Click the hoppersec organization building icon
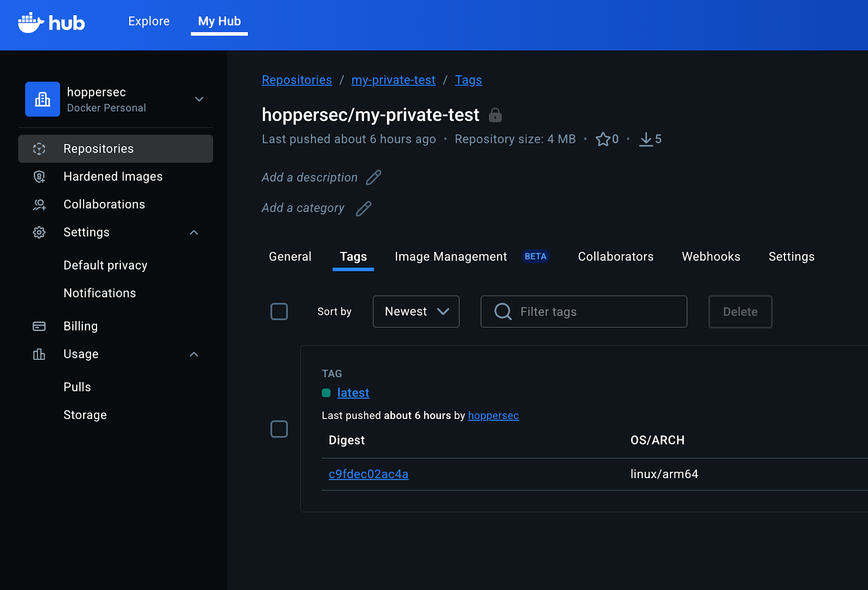Image resolution: width=868 pixels, height=590 pixels. [42, 99]
